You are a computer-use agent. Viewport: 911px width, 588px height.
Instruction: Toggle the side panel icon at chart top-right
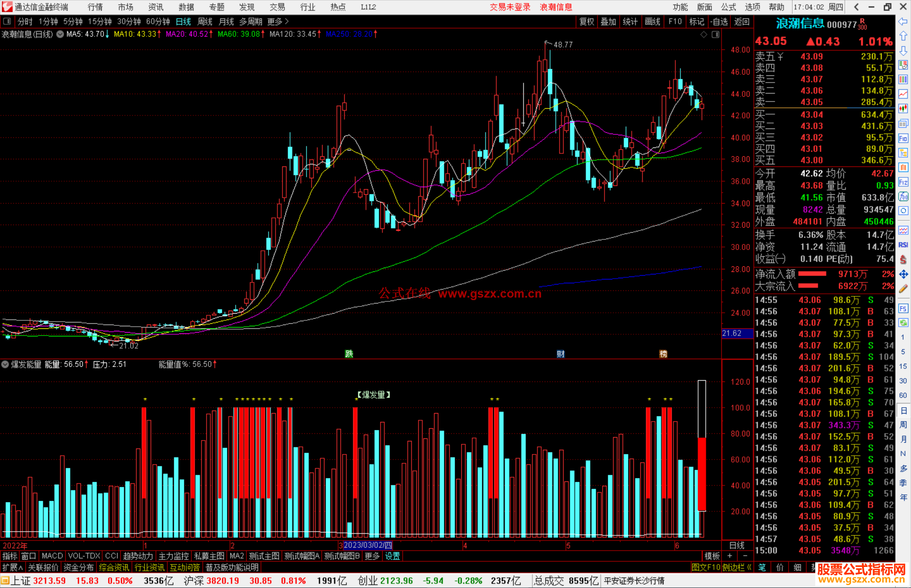(715, 35)
